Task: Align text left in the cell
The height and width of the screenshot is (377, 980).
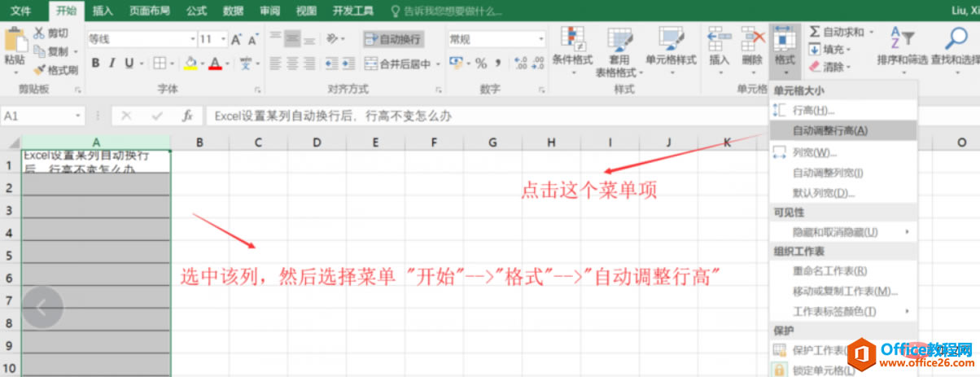Action: point(275,64)
